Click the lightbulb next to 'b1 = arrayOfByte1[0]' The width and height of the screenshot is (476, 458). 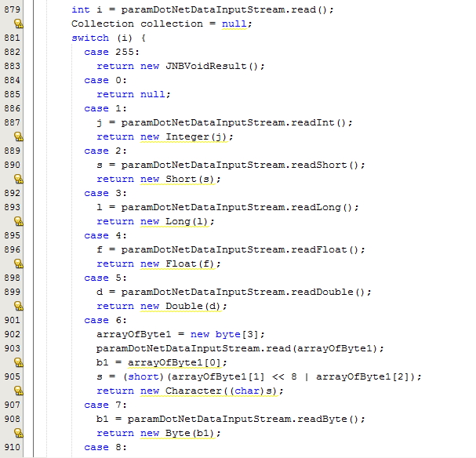click(x=19, y=362)
